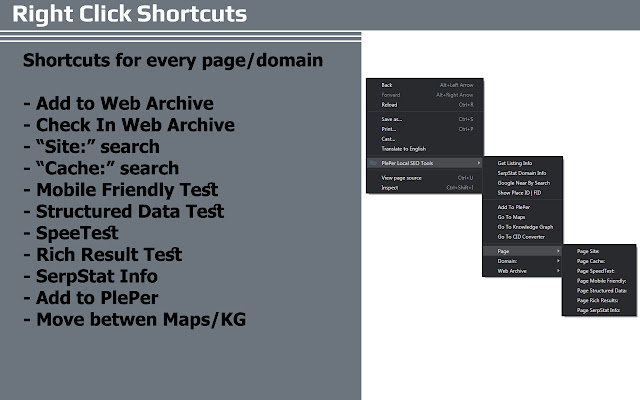Click the 'SerpStat Info' line
The image size is (640, 400).
(x=91, y=276)
